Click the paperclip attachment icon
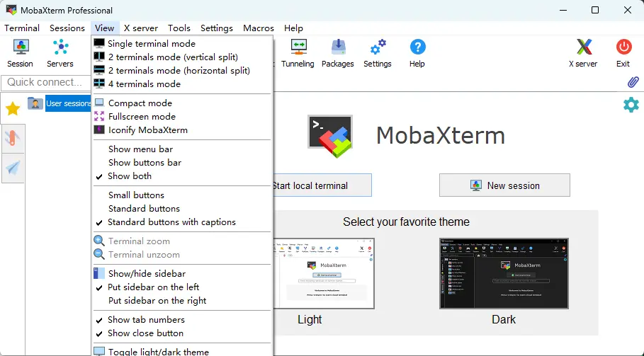The height and width of the screenshot is (356, 644). click(633, 82)
